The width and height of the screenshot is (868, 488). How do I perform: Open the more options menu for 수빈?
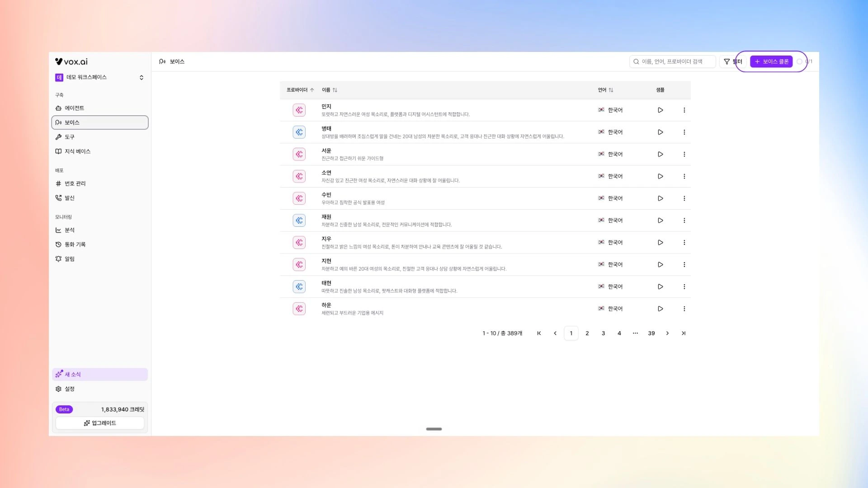coord(684,198)
